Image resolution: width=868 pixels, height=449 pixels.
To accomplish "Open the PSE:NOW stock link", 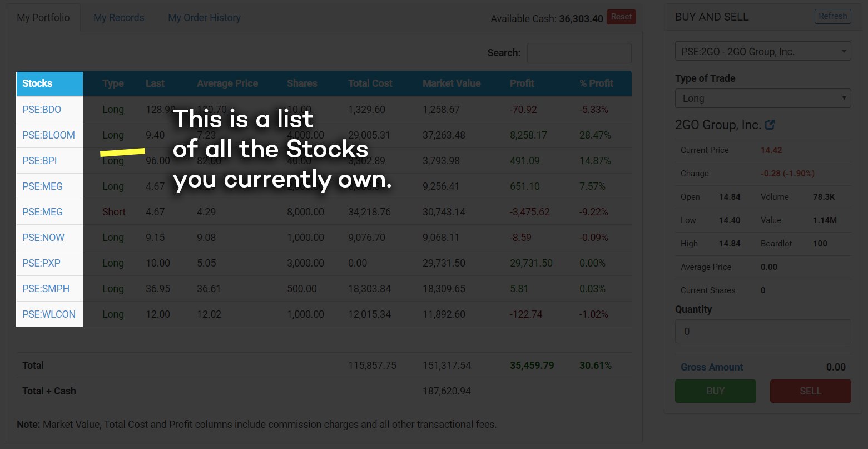I will pos(43,238).
